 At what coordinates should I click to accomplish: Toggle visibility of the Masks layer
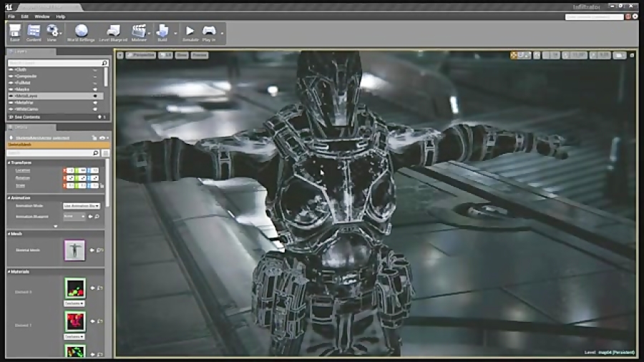click(x=94, y=89)
